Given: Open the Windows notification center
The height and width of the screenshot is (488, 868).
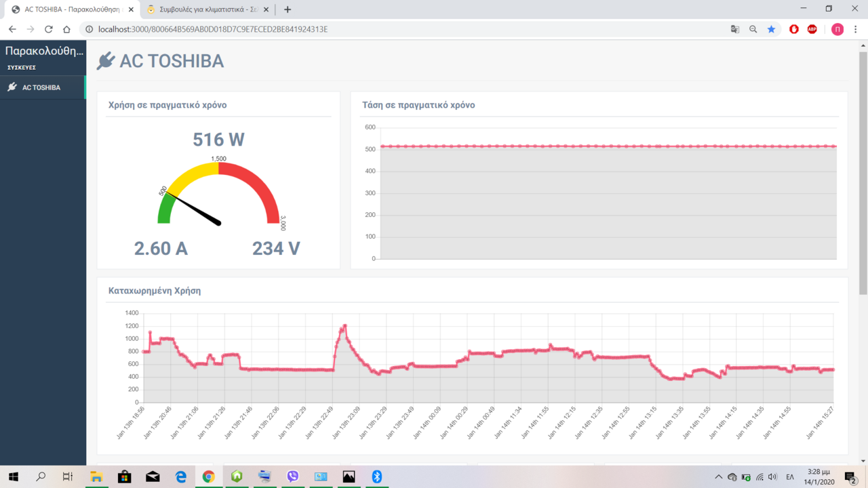Looking at the screenshot, I should pyautogui.click(x=850, y=477).
